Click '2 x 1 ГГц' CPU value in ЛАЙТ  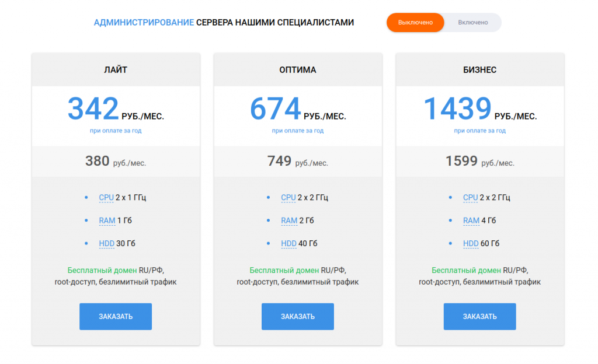131,198
